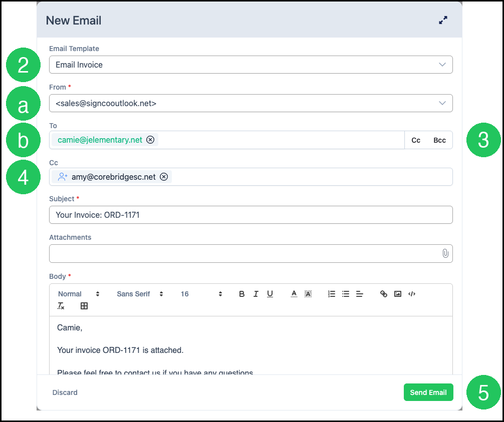The width and height of the screenshot is (504, 422).
Task: Open the Email Template dropdown
Action: [250, 65]
